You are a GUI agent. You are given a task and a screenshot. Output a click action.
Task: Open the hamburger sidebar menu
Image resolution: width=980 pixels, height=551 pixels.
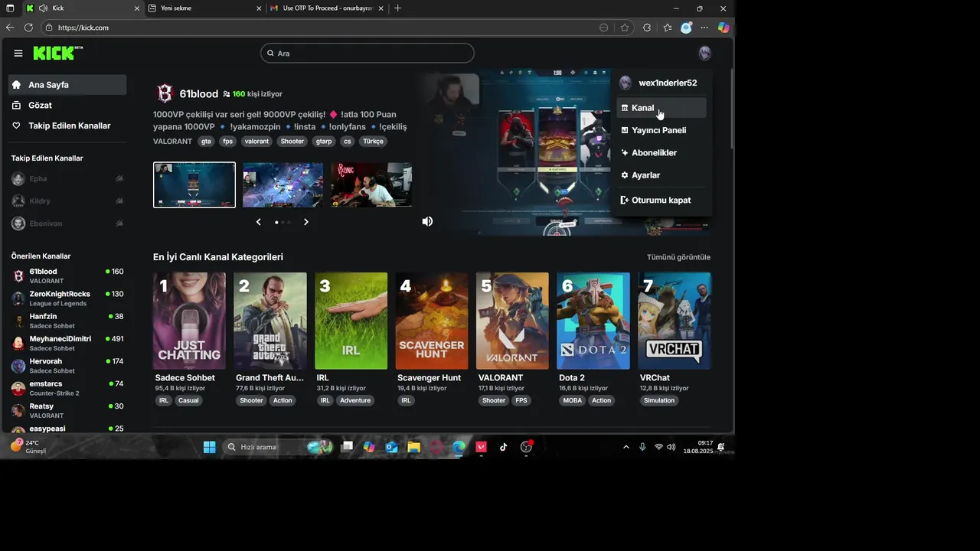tap(18, 54)
